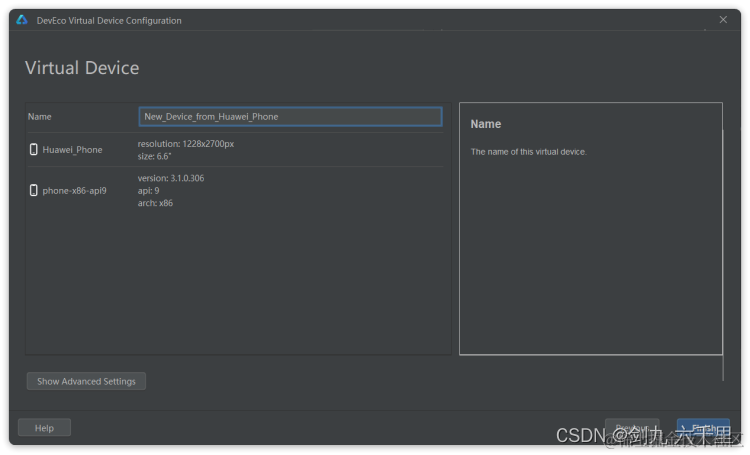Click the Huawei_Phone device icon

[33, 149]
